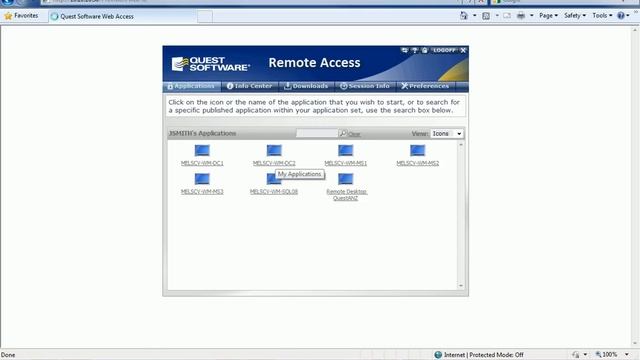Click the Quest Software logo
The width and height of the screenshot is (640, 360).
click(x=210, y=64)
